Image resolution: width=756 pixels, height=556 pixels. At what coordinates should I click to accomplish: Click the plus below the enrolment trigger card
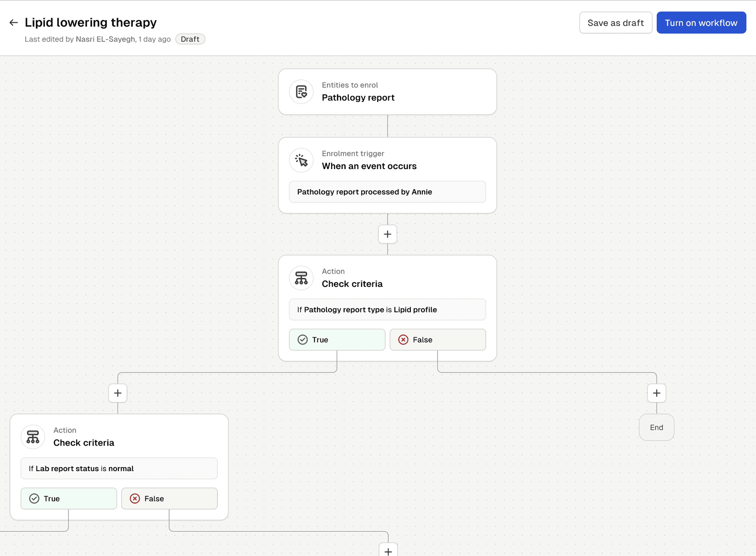387,234
